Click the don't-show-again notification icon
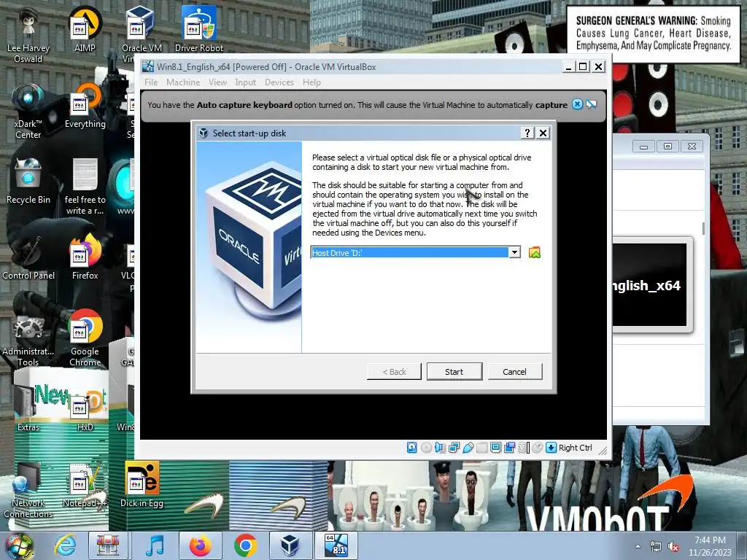 pos(591,104)
